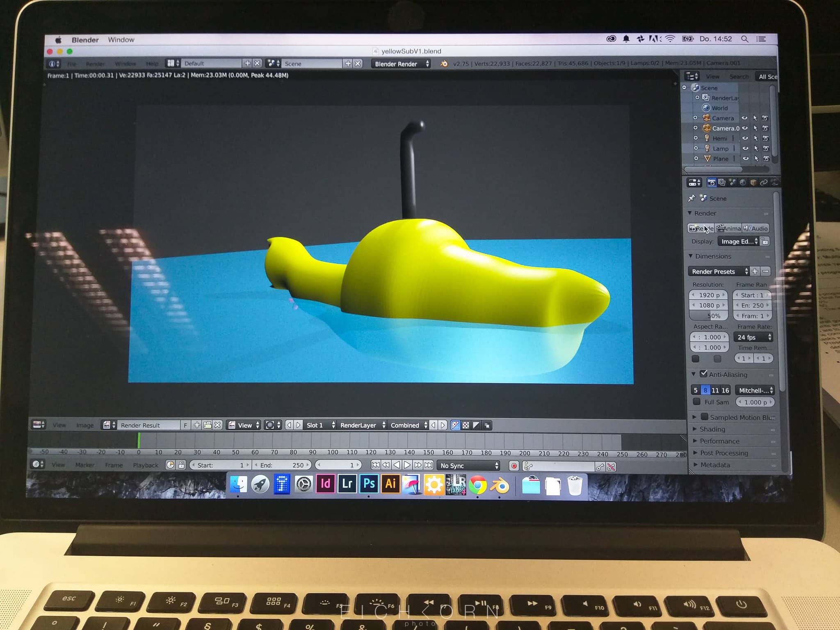Open the Render properties camera tab
This screenshot has width=840, height=630.
coord(712,183)
